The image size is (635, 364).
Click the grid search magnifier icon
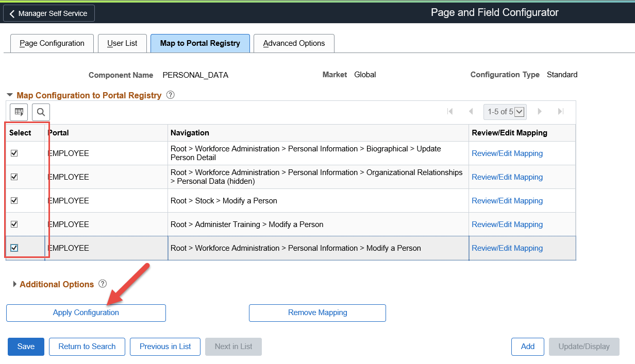pyautogui.click(x=41, y=112)
